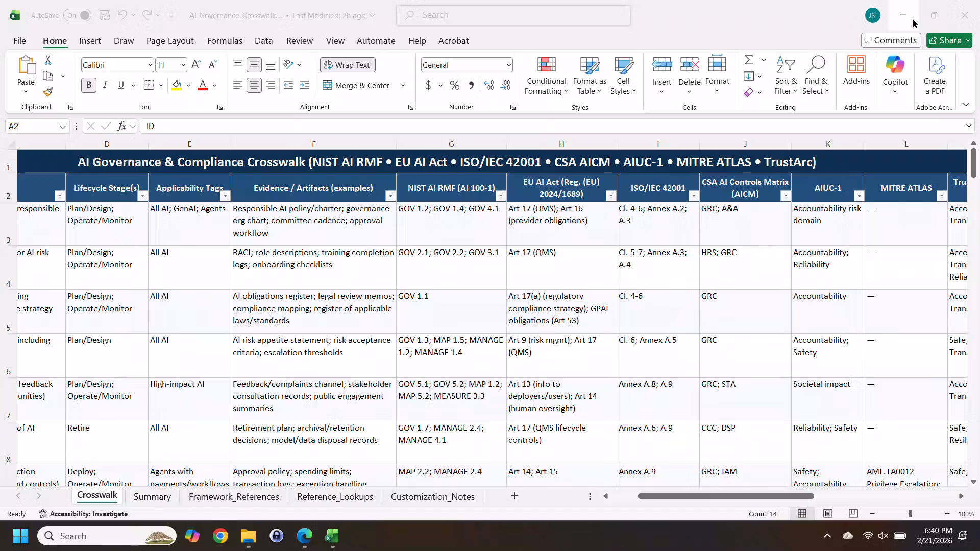The height and width of the screenshot is (551, 980).
Task: Open the General number format dropdown
Action: click(508, 65)
